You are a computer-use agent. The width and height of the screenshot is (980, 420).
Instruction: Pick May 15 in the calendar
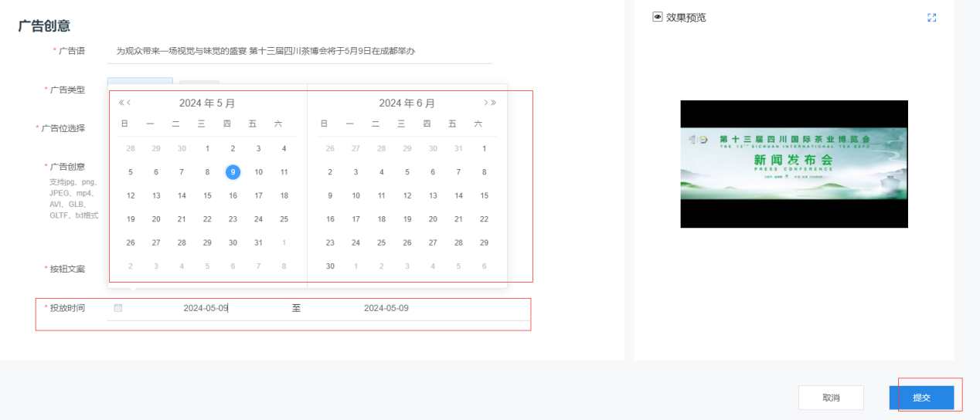[207, 196]
